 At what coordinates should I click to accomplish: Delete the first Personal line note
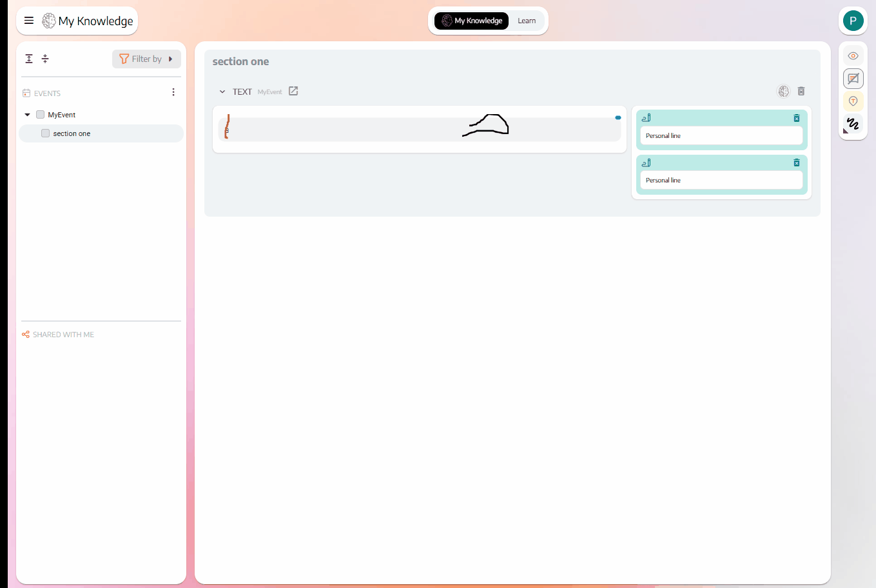point(797,118)
